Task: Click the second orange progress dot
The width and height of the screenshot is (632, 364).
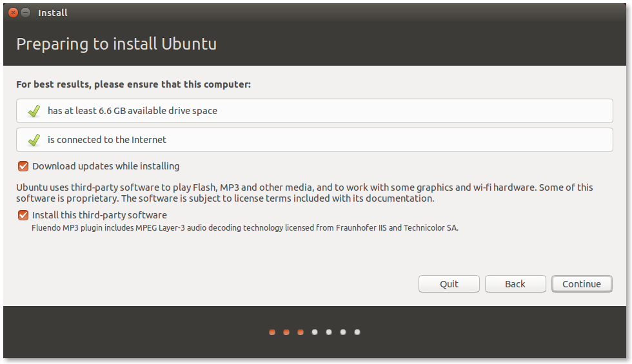Action: [286, 332]
